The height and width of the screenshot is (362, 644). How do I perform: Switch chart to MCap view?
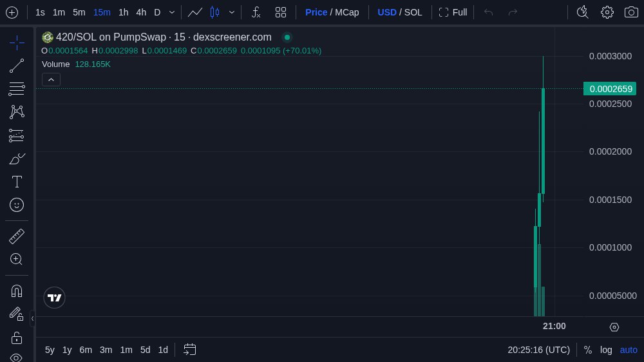[x=346, y=12]
